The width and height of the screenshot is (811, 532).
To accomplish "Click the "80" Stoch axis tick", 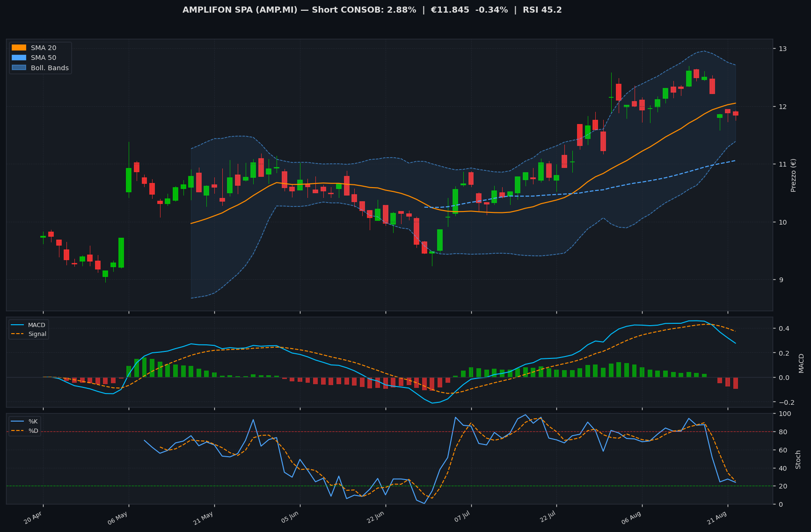I will pos(782,432).
